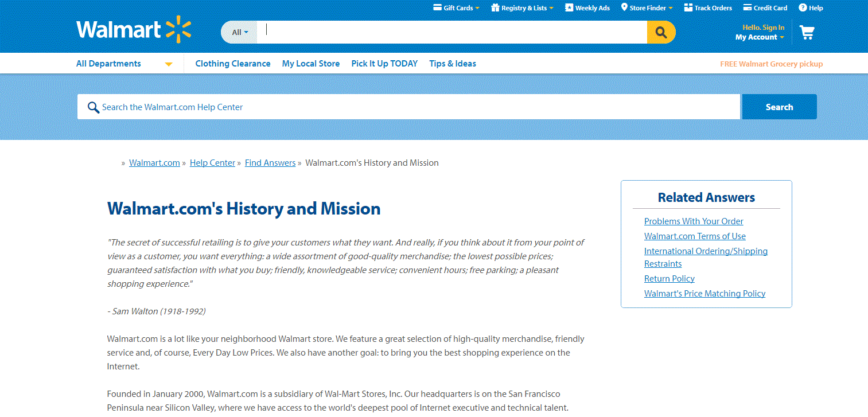
Task: Click the Walmart wordmark logo text
Action: (x=119, y=30)
